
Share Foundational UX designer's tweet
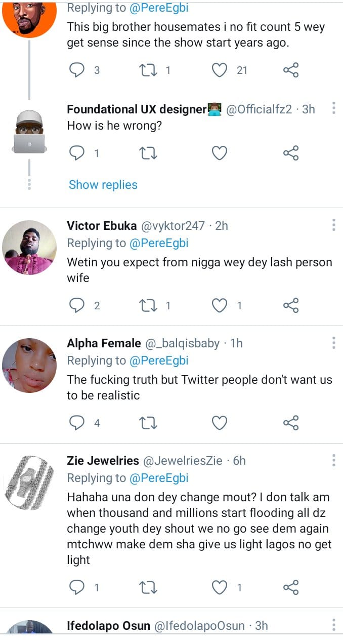291,152
